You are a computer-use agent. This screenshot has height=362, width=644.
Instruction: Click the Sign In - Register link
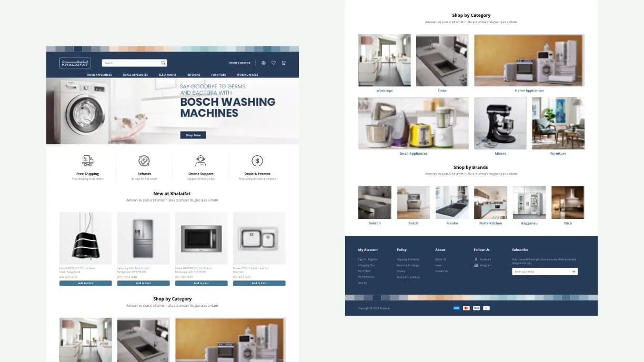pyautogui.click(x=367, y=259)
